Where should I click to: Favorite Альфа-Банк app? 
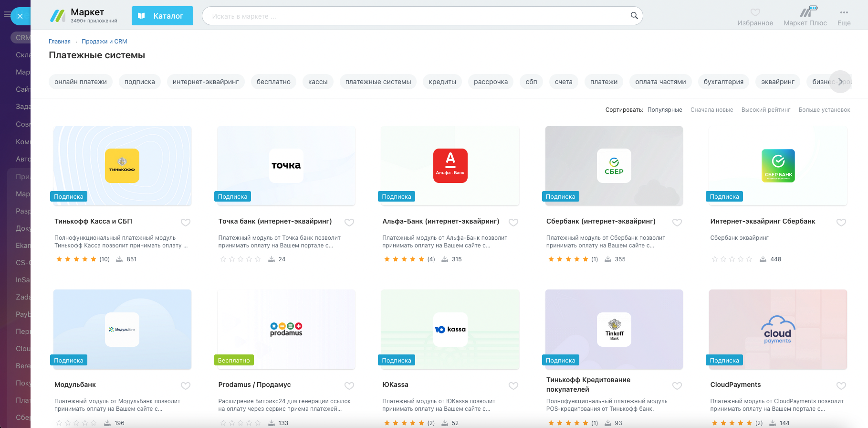513,222
